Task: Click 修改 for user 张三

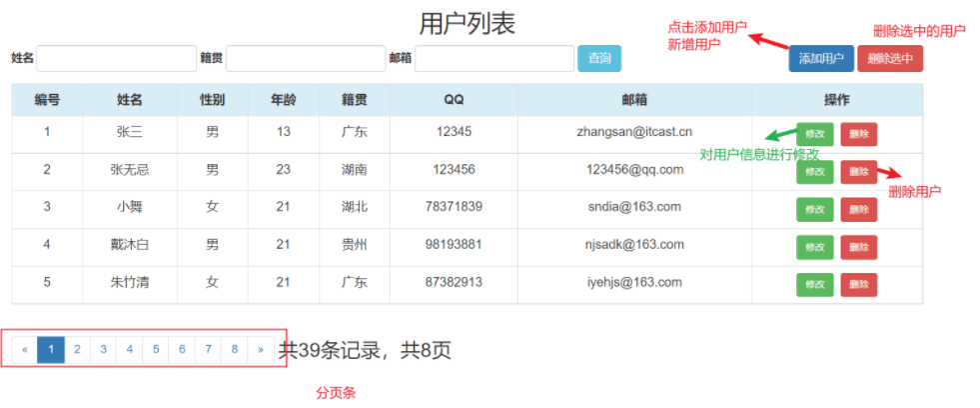Action: pyautogui.click(x=815, y=135)
